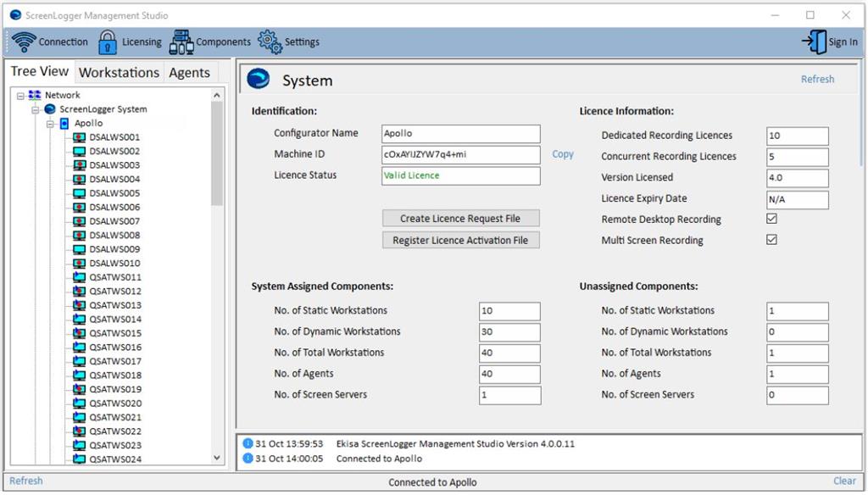Collapse the Apollo tree node

(x=50, y=124)
